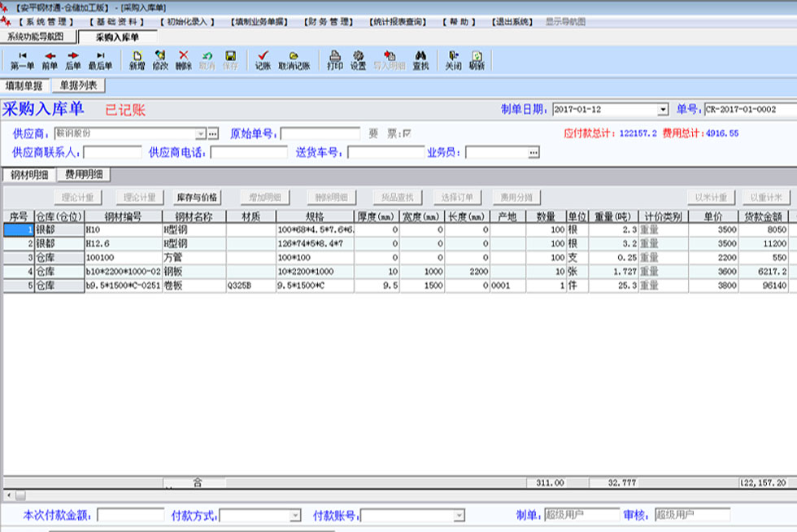The height and width of the screenshot is (532, 797).
Task: Open the 基础资料 menu
Action: (x=117, y=22)
